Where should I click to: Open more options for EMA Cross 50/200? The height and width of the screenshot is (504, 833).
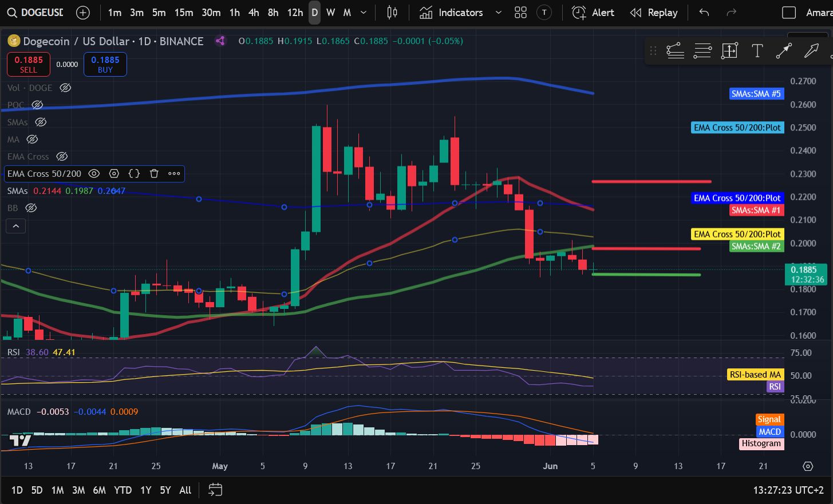coord(174,173)
